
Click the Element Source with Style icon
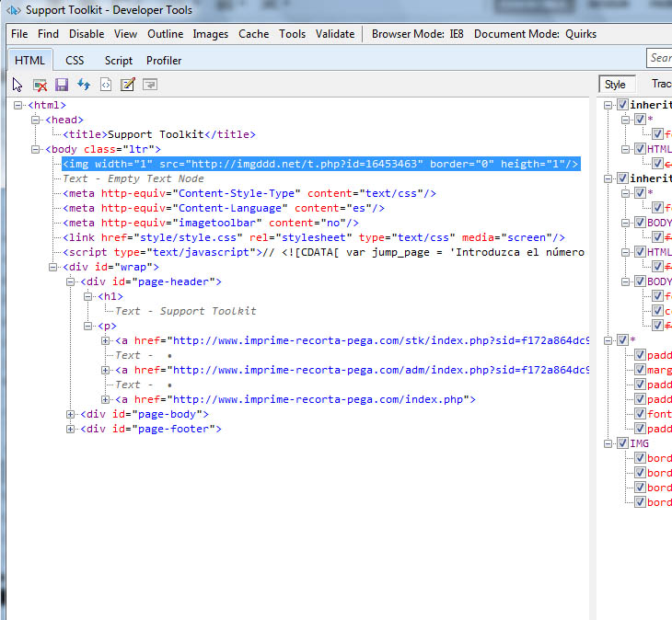click(x=106, y=85)
